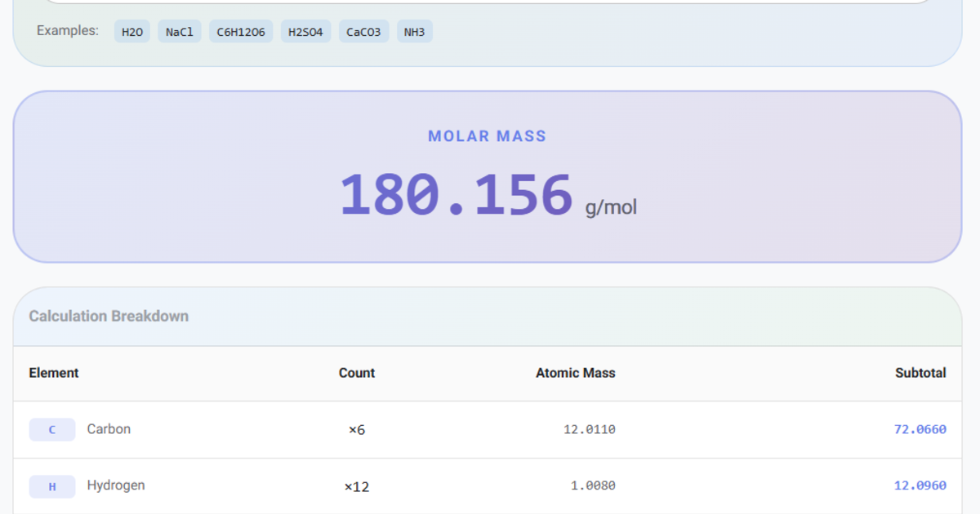Viewport: 980px width, 514px height.
Task: Click the Atomic Mass column header
Action: tap(575, 373)
